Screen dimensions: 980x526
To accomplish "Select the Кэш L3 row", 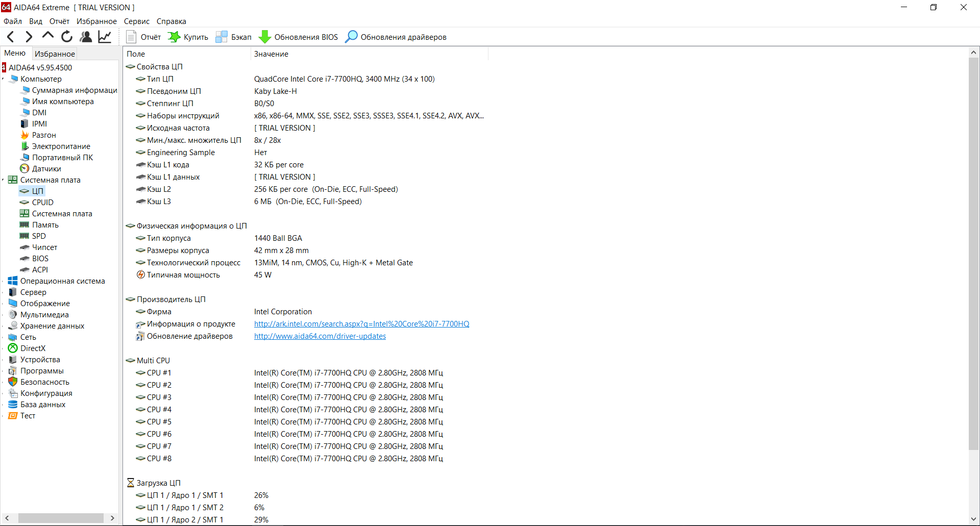I will (306, 202).
